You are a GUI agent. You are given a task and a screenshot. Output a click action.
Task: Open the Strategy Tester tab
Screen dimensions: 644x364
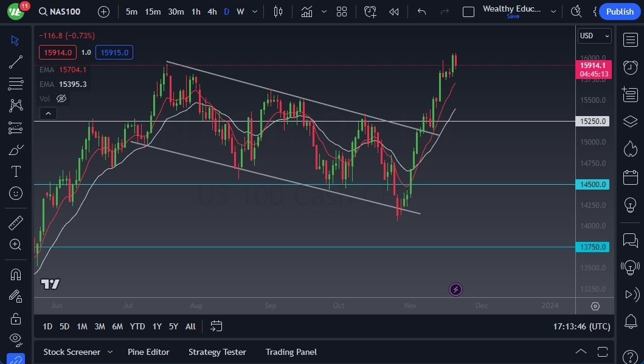[x=217, y=352]
